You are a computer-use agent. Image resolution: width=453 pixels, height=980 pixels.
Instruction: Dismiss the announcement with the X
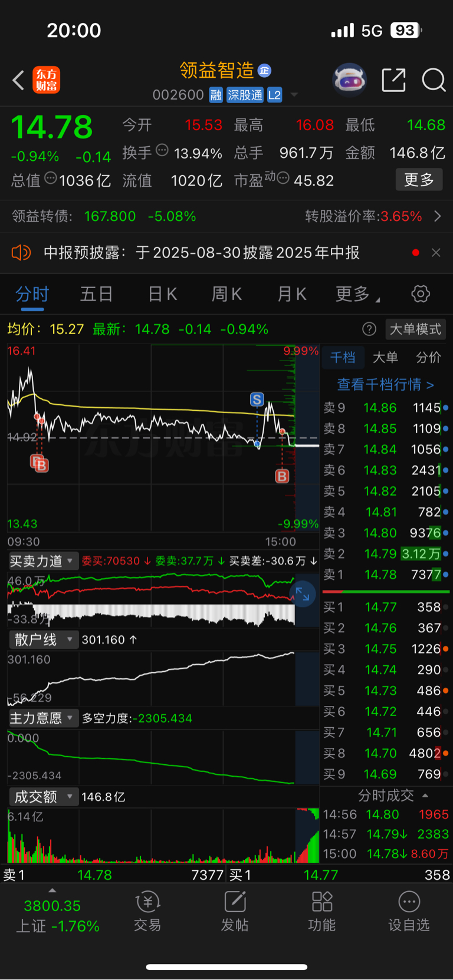[436, 253]
